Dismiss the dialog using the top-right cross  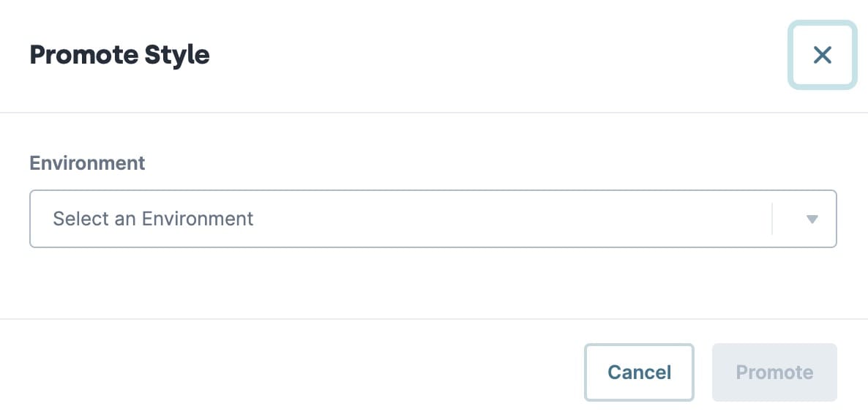tap(822, 55)
